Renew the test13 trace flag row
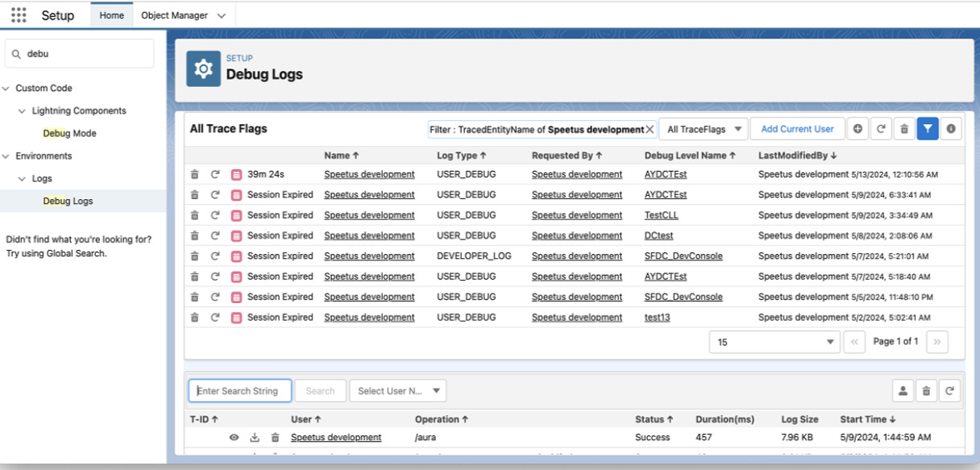The image size is (980, 470). [215, 318]
